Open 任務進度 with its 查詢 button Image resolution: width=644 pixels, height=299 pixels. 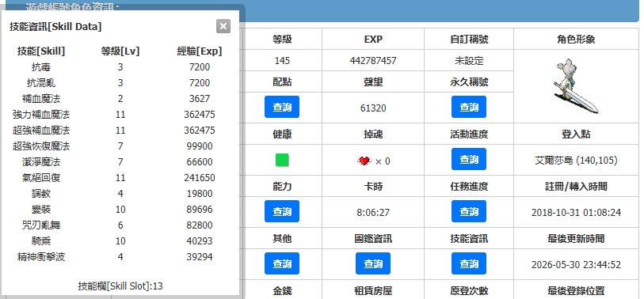click(469, 211)
